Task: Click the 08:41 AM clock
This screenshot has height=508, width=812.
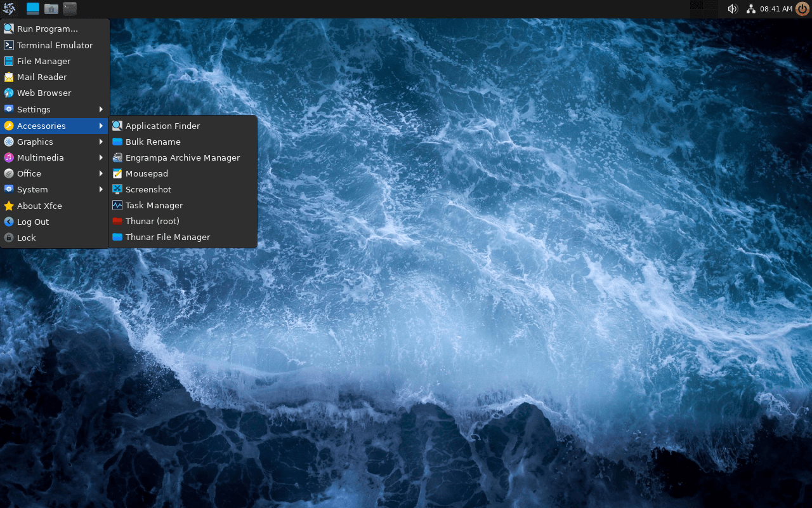Action: pyautogui.click(x=776, y=9)
